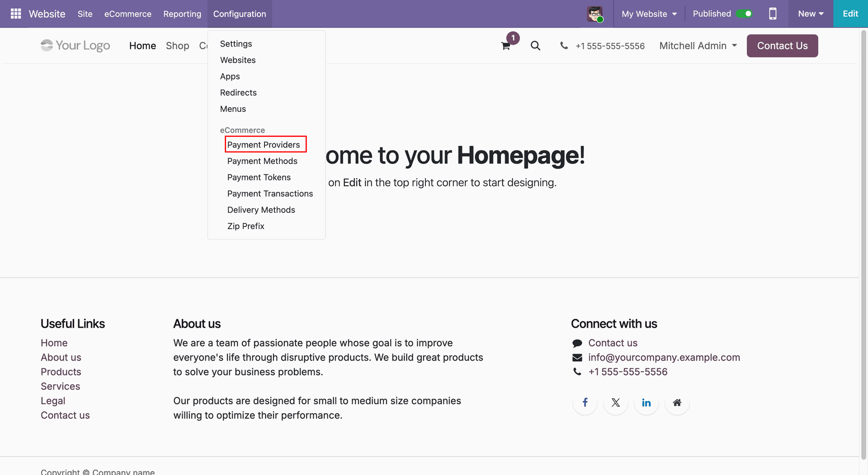
Task: Open the eCommerce top menu
Action: tap(128, 14)
